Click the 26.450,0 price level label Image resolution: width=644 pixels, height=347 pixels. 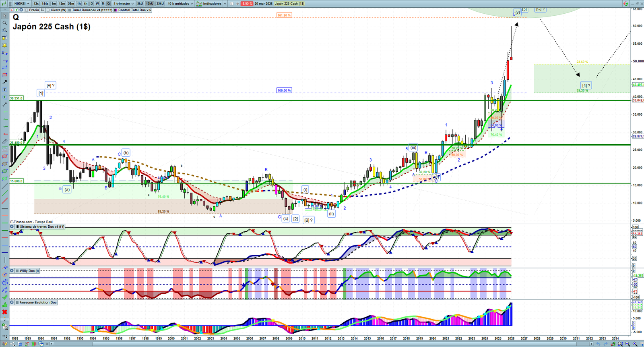point(17,143)
